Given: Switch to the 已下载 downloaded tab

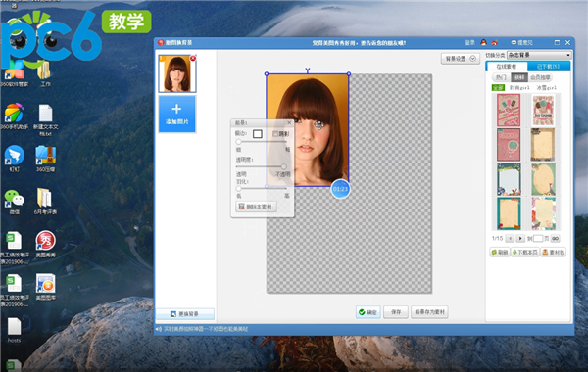Looking at the screenshot, I should tap(549, 67).
